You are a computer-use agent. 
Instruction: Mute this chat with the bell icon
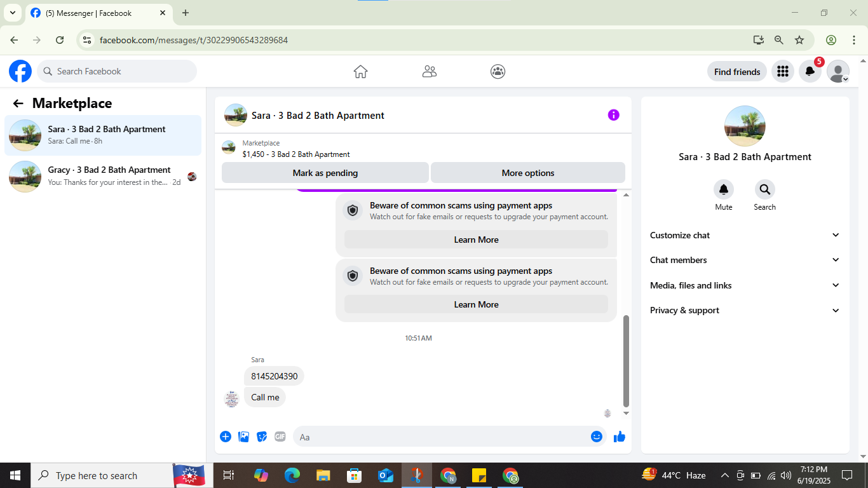724,189
